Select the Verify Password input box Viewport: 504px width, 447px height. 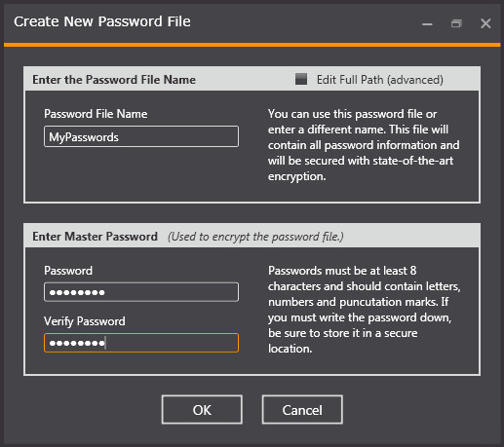pyautogui.click(x=141, y=343)
